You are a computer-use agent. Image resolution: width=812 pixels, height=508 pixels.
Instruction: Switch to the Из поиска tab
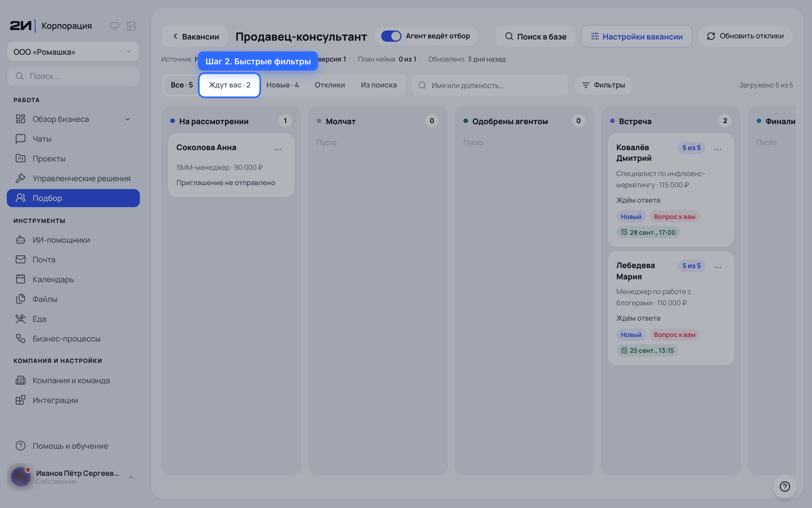pyautogui.click(x=378, y=85)
